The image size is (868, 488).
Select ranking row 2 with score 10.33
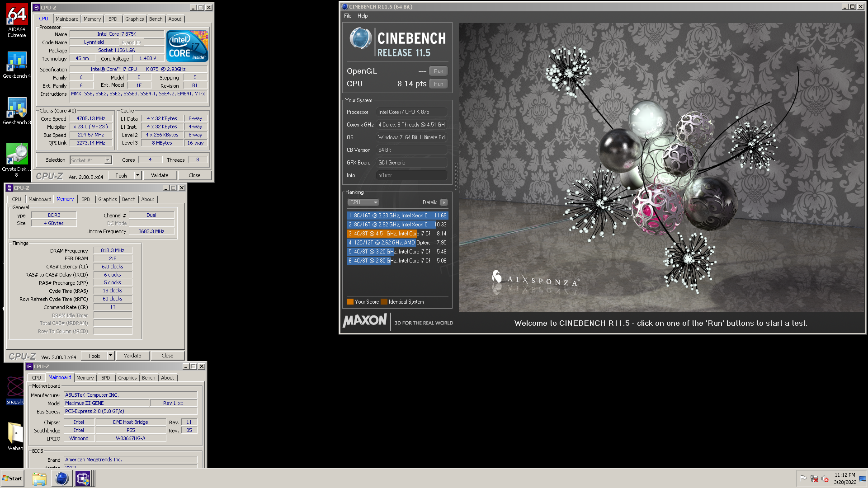[x=397, y=225]
